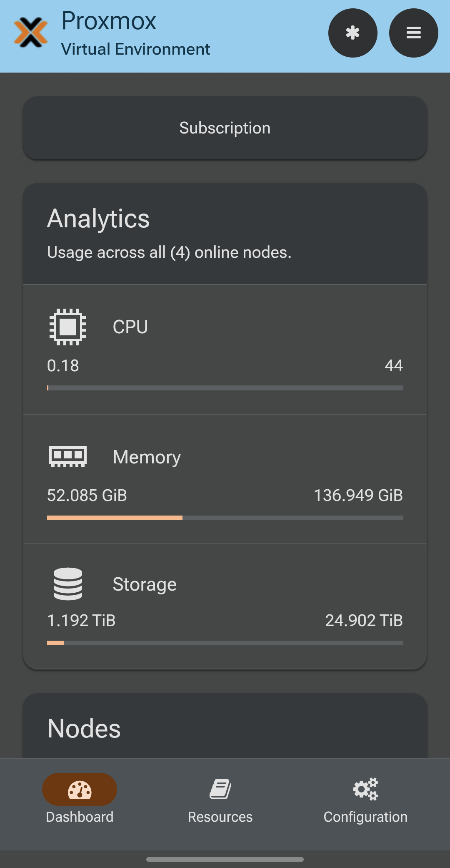The image size is (450, 868).
Task: Go to the Dashboard tab label
Action: (x=80, y=817)
